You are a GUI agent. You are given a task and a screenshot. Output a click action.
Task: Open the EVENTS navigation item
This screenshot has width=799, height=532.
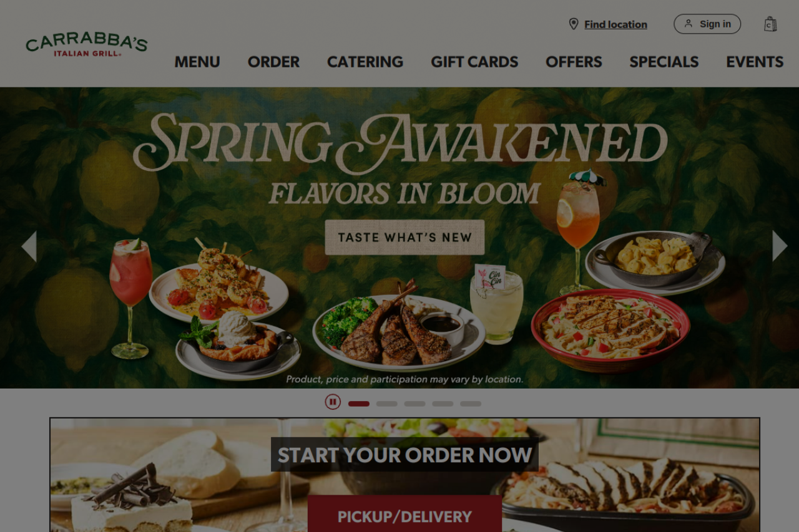[x=755, y=62]
